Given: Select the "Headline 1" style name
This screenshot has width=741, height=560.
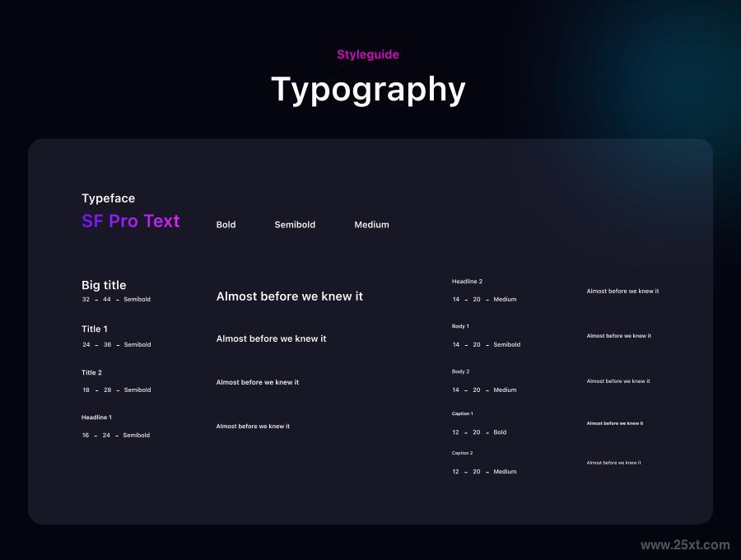Looking at the screenshot, I should click(96, 418).
